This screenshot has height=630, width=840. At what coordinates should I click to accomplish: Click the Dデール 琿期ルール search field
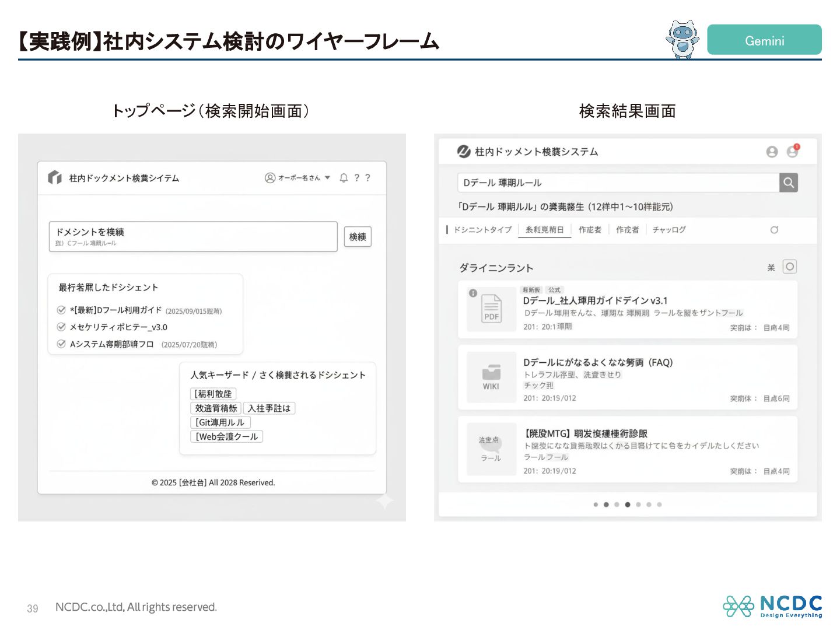pos(618,183)
